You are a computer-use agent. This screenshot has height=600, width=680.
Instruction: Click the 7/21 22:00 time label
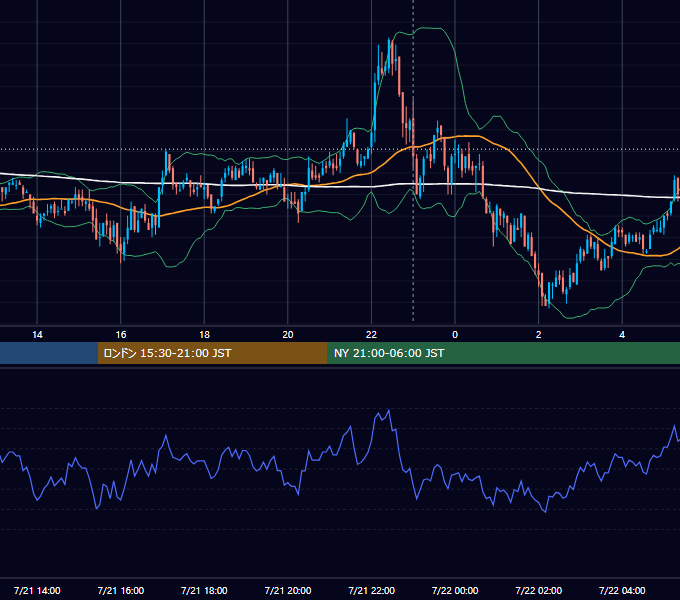tap(372, 590)
